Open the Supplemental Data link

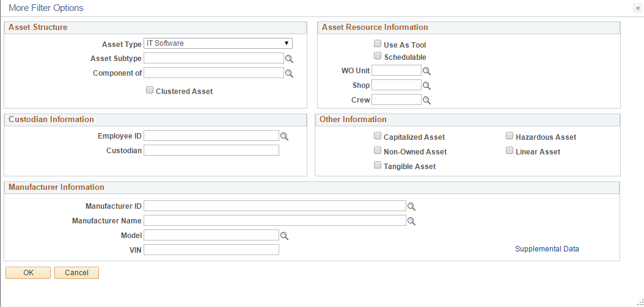(x=547, y=249)
